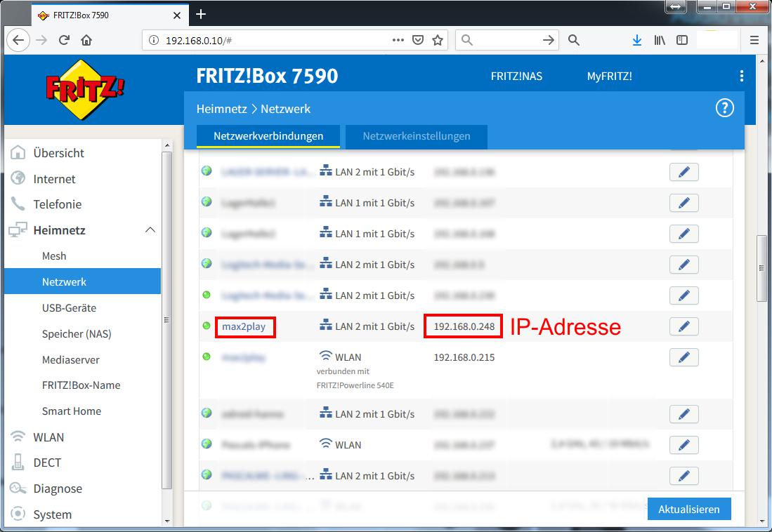Open the Firefox downloads panel

click(x=636, y=40)
